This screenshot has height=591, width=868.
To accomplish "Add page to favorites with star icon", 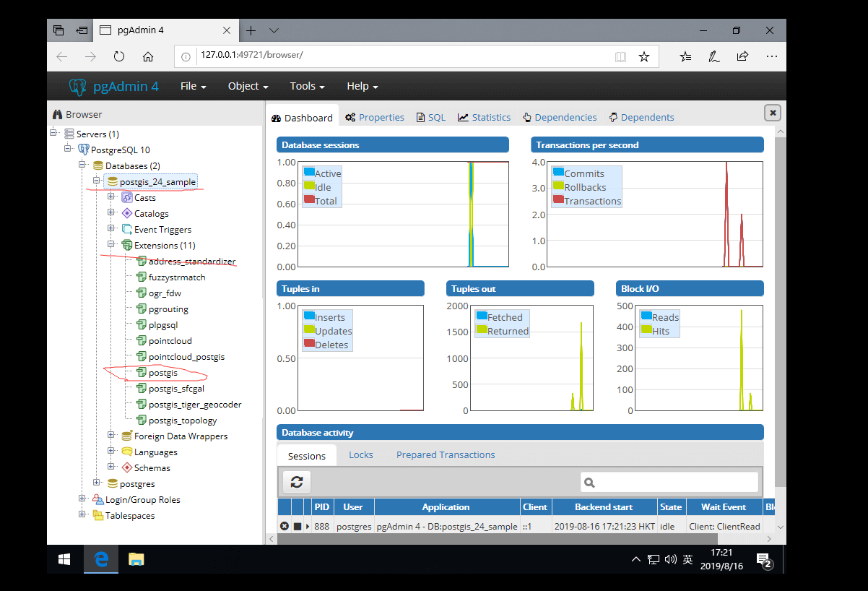I will click(x=644, y=56).
